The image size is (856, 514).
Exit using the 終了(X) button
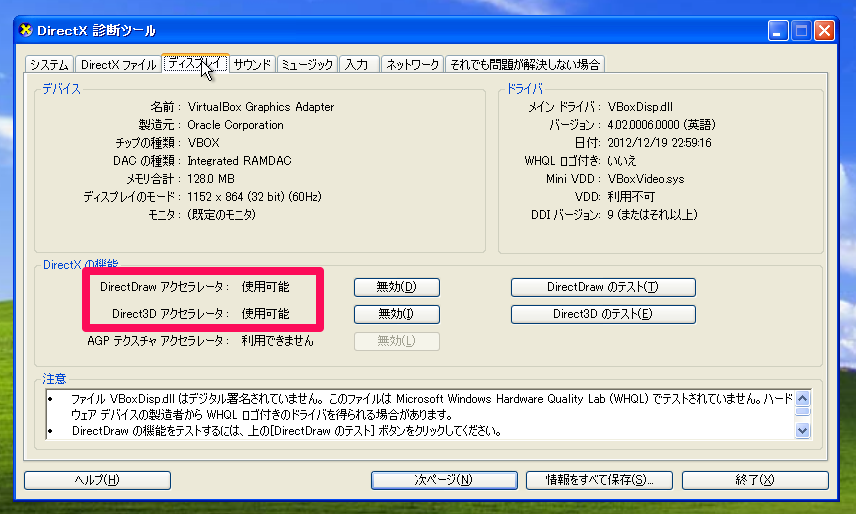point(755,480)
